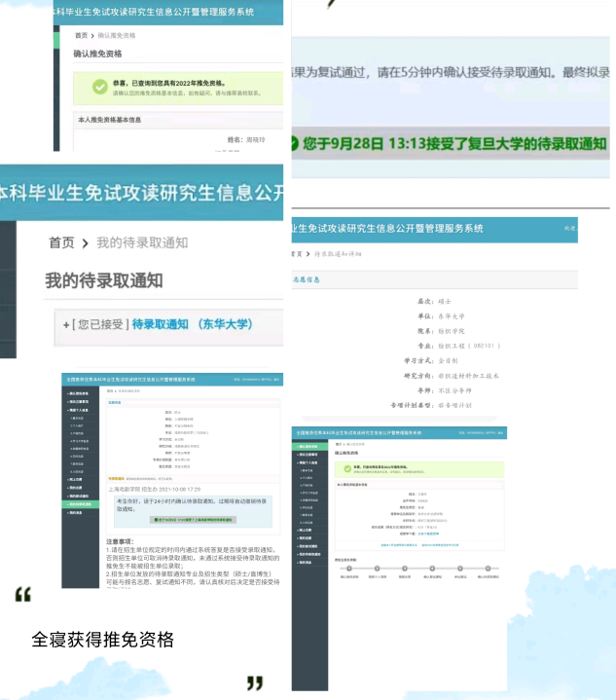Click the 学习方式: 全日制 row
Image resolution: width=616 pixels, height=700 pixels.
431,360
